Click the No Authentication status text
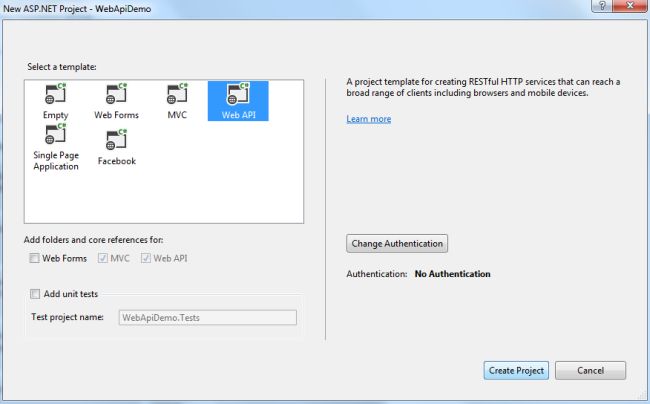Image resolution: width=650 pixels, height=404 pixels. 452,274
